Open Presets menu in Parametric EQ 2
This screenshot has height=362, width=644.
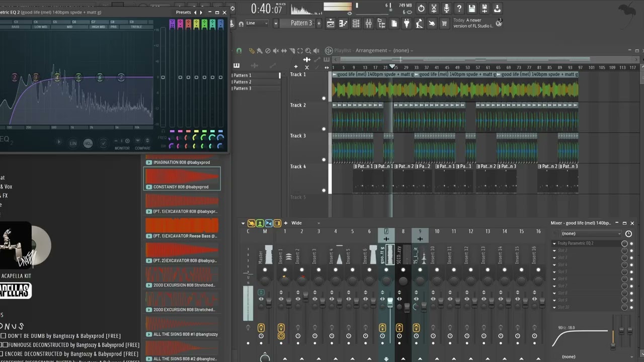coord(183,12)
